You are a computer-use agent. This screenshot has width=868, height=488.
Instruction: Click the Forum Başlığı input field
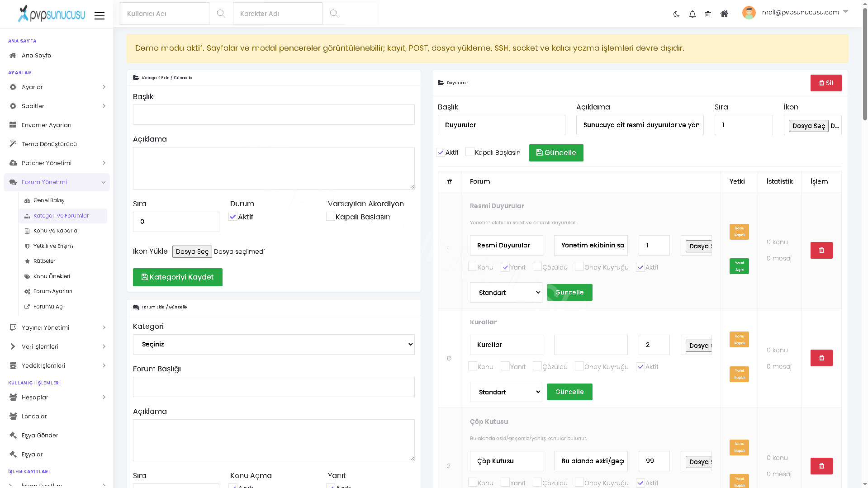pyautogui.click(x=274, y=387)
